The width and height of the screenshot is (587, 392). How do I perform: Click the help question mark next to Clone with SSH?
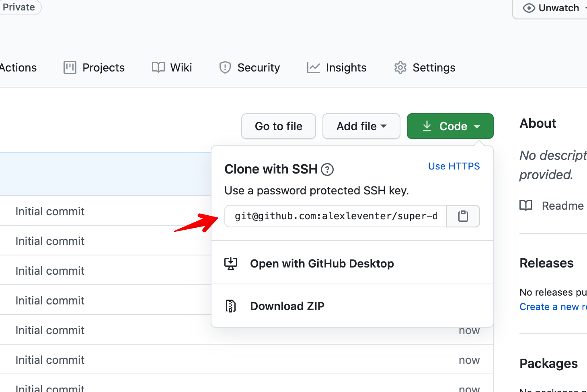[327, 169]
